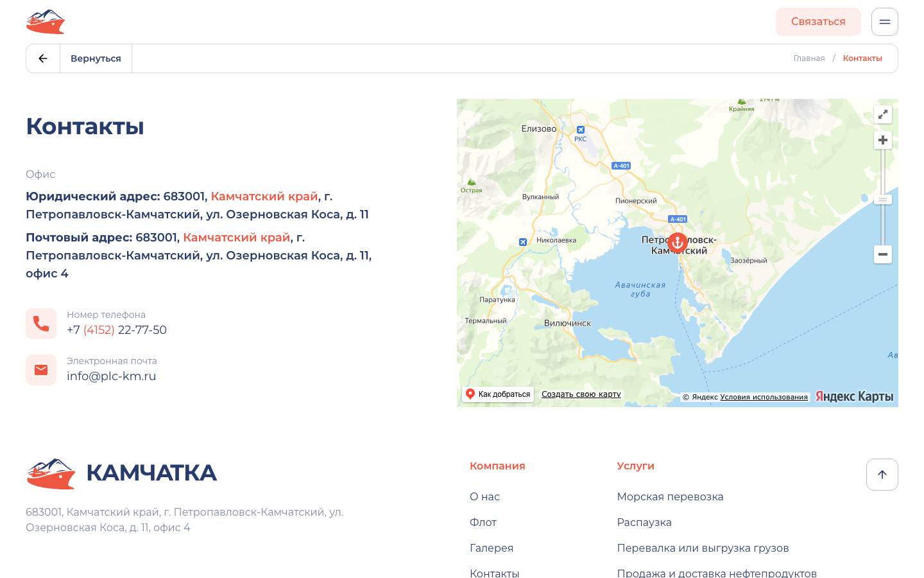Click the A-401 road sign near Елизово
Viewport: 924px width, 578px height.
click(x=621, y=166)
